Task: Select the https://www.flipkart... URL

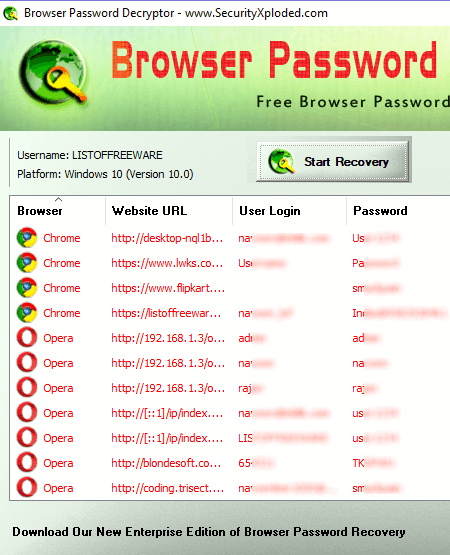Action: coord(168,288)
